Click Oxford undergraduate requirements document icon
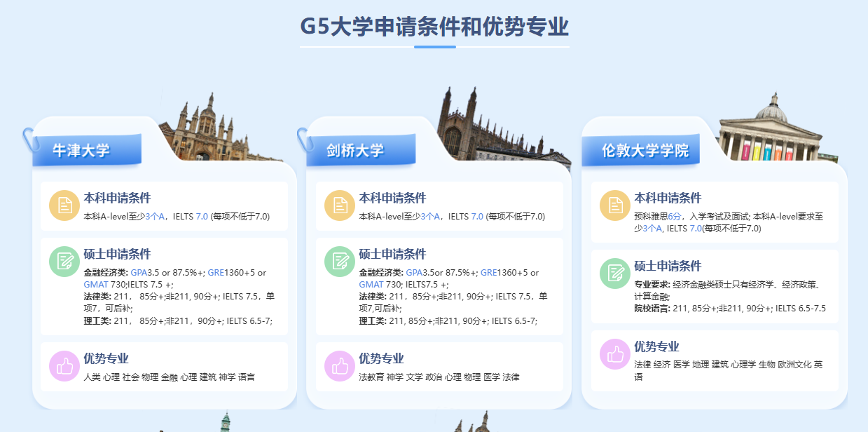The height and width of the screenshot is (432, 868). coord(64,205)
